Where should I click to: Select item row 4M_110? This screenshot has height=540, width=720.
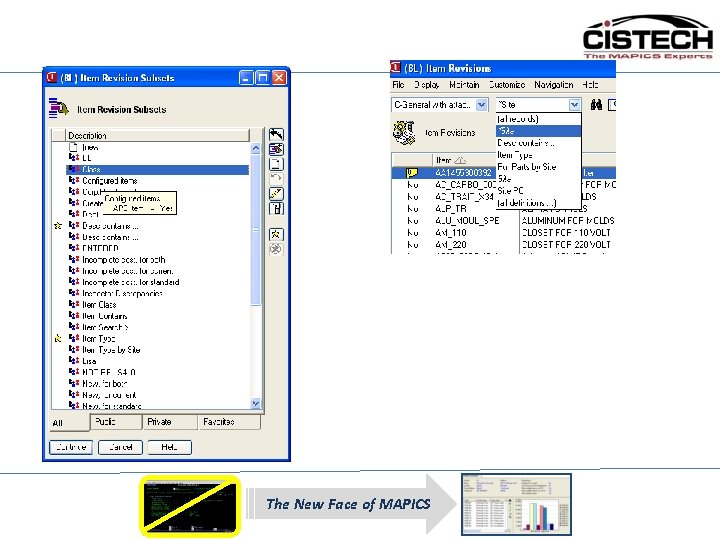(503, 232)
